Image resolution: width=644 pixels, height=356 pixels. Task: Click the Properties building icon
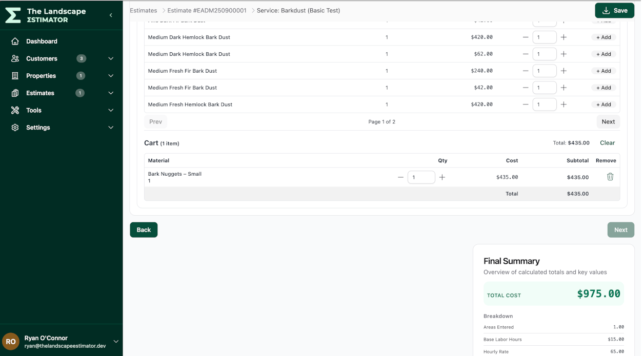[16, 75]
